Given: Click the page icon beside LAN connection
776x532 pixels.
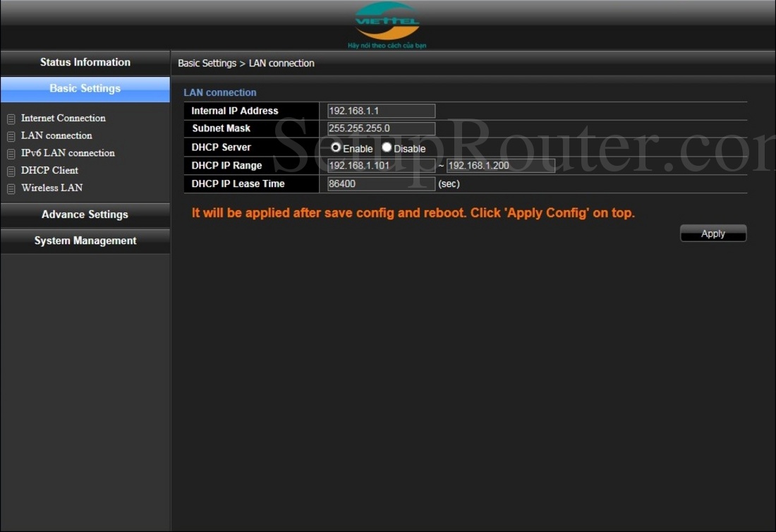Looking at the screenshot, I should tap(11, 135).
